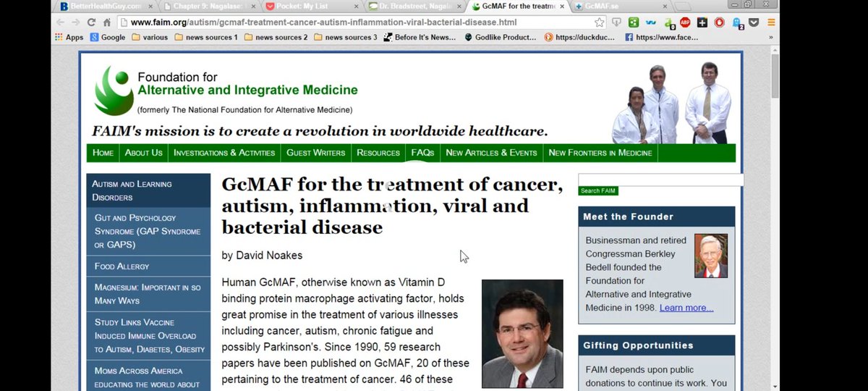This screenshot has height=391, width=868.
Task: Click the FAIM green logo
Action: [114, 91]
